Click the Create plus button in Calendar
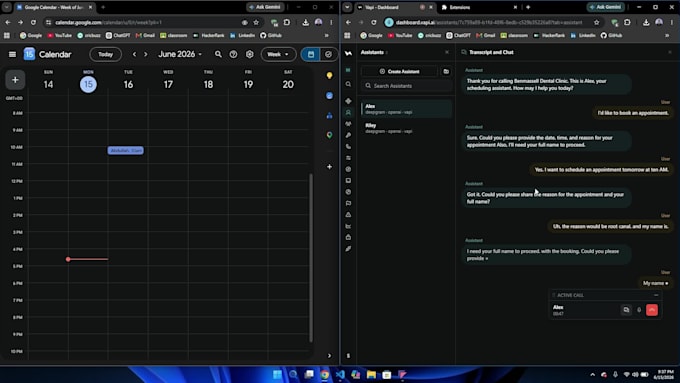The image size is (680, 383). pyautogui.click(x=15, y=80)
